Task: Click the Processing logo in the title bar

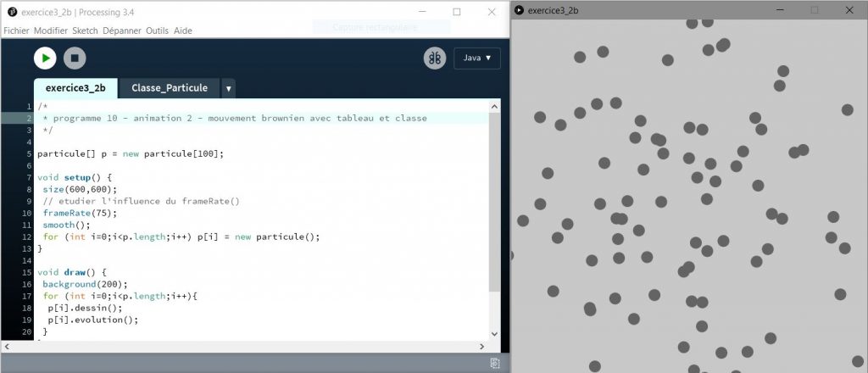Action: [x=12, y=11]
